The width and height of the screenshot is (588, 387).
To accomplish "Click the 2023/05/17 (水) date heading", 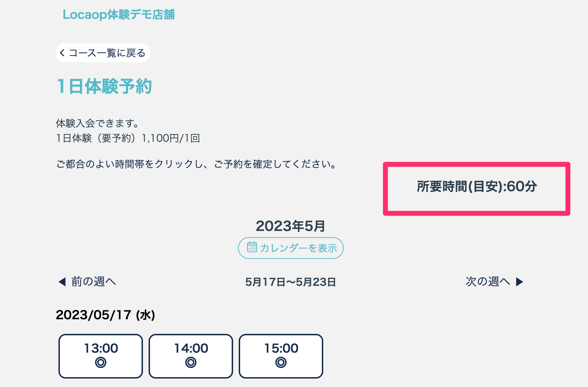I will click(105, 315).
